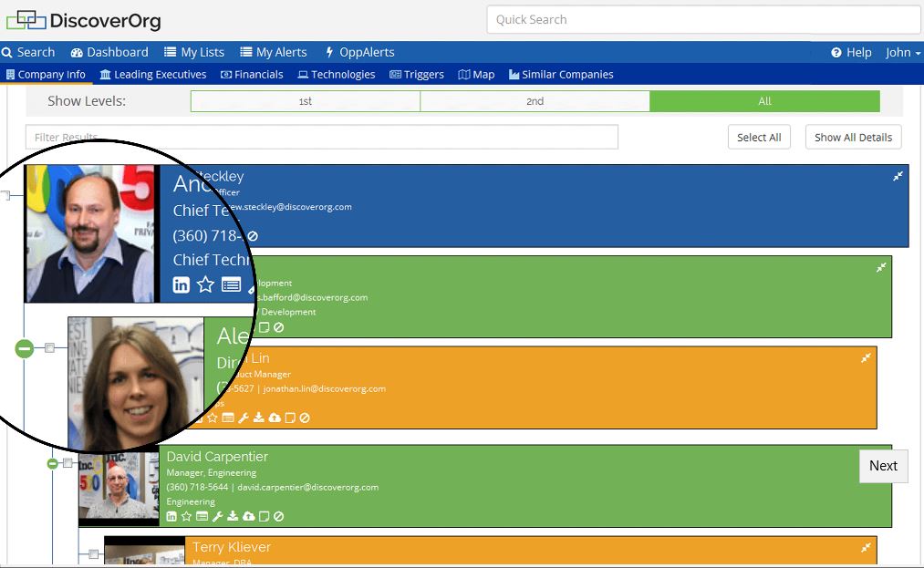The width and height of the screenshot is (924, 568).
Task: Expand Terry Kliever's card details
Action: click(865, 547)
